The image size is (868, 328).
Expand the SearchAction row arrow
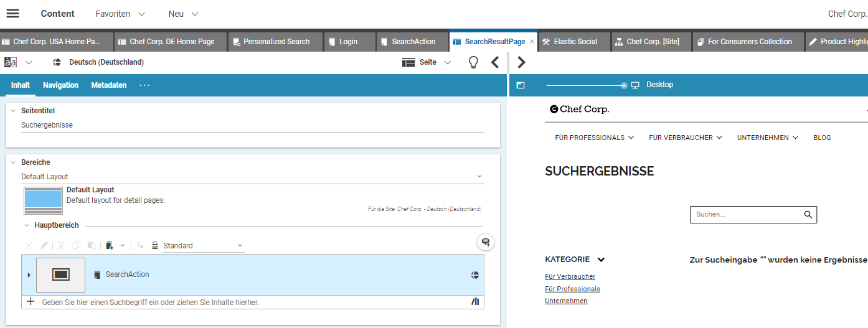click(29, 275)
